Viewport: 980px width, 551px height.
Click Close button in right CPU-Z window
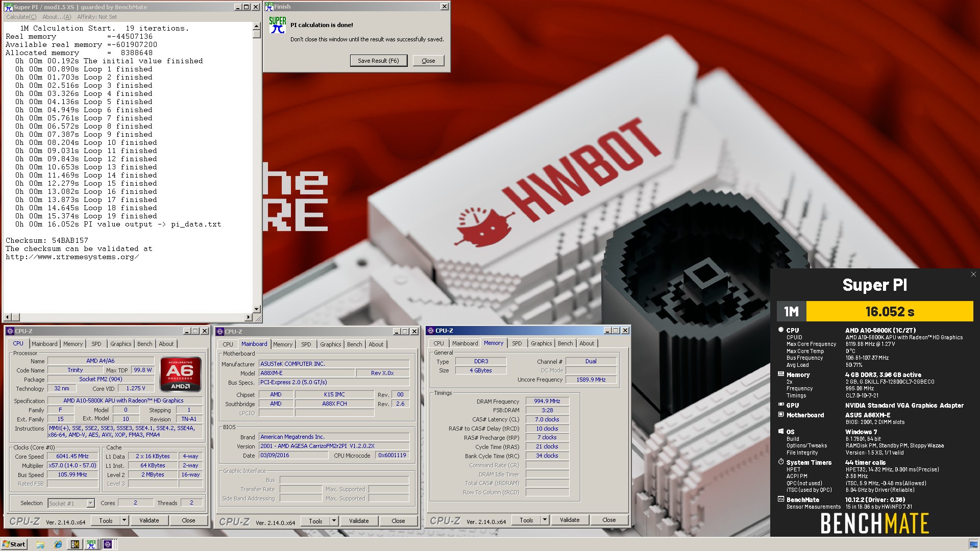(609, 520)
